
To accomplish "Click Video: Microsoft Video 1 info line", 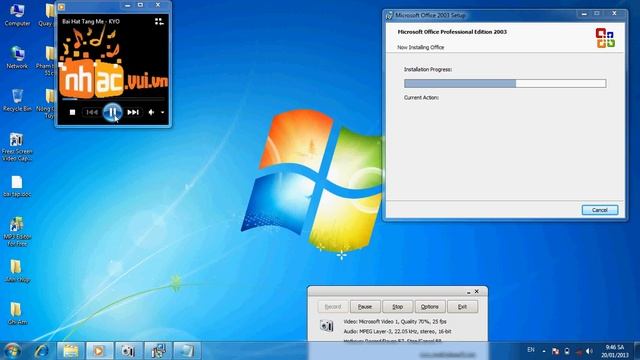I will [395, 322].
